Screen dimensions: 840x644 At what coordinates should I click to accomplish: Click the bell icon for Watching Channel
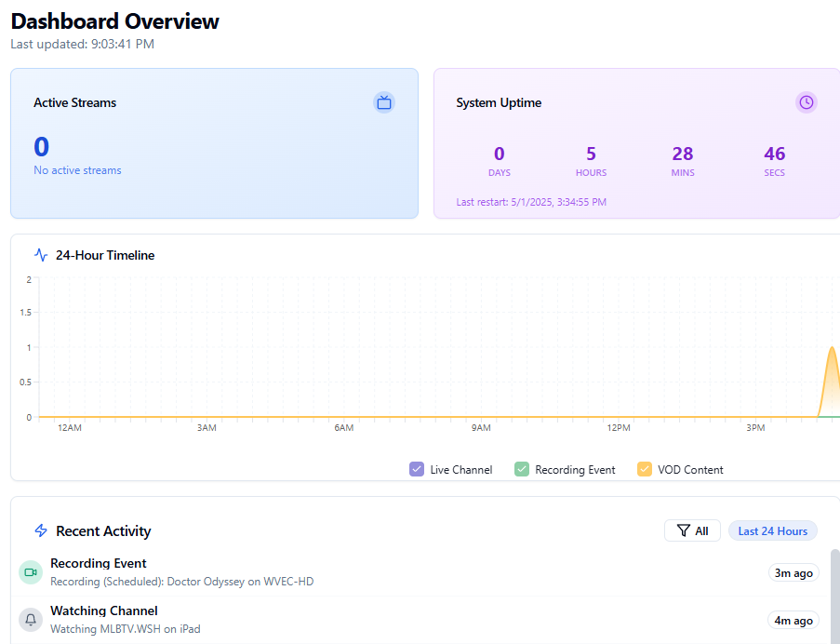pyautogui.click(x=31, y=620)
